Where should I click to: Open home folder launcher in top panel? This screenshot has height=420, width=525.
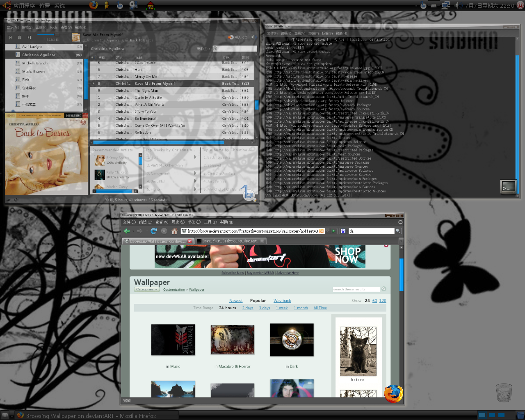tap(150, 5)
